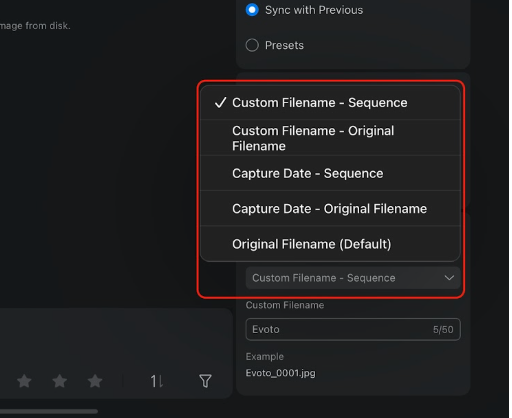
Task: Click the Evoto_0001.jpg example filename
Action: [x=280, y=373]
